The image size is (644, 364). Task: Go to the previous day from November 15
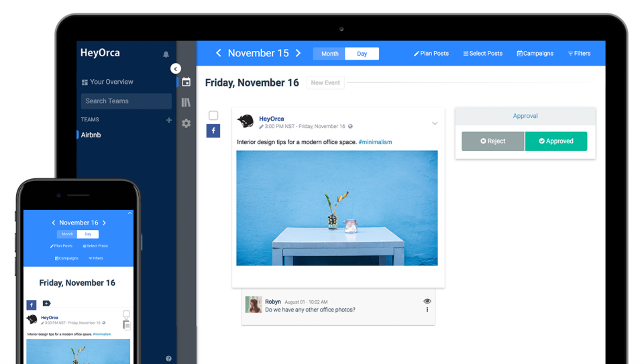click(219, 53)
